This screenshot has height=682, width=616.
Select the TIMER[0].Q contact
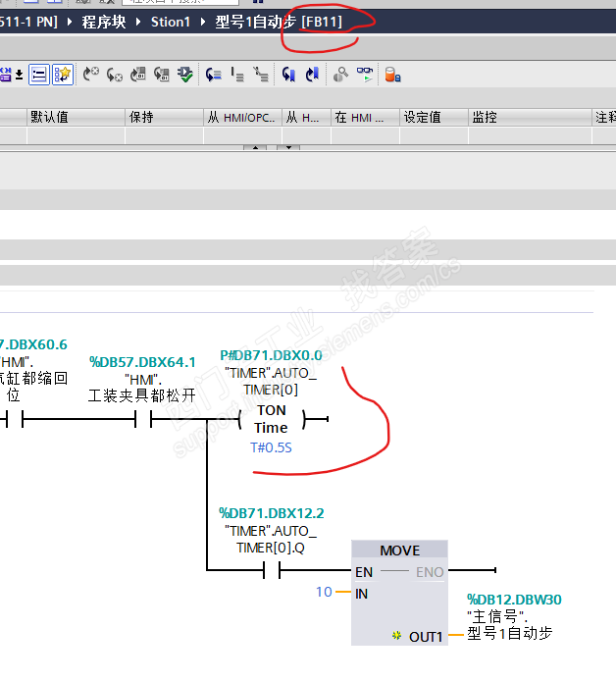click(272, 570)
